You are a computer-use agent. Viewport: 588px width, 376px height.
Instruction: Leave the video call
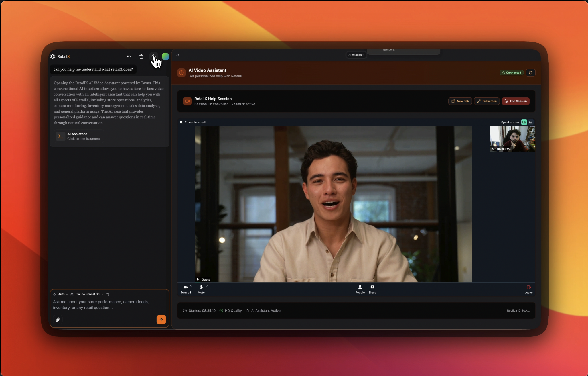528,289
